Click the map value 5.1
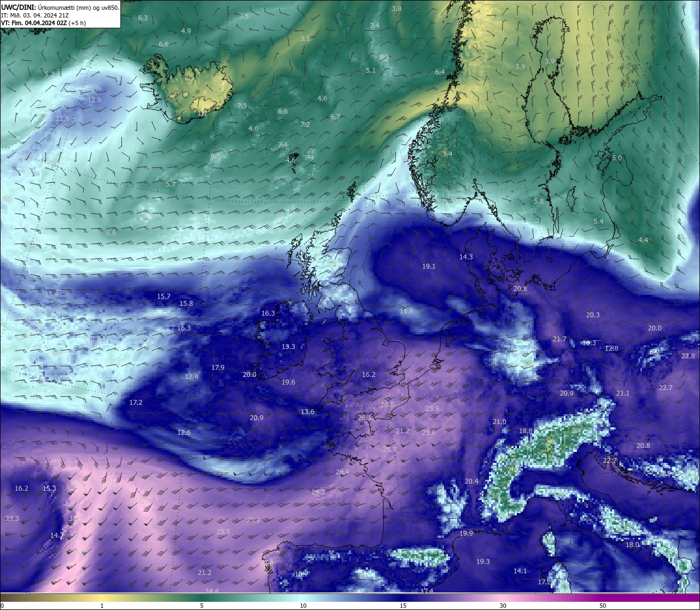The width and height of the screenshot is (700, 610). [x=371, y=71]
